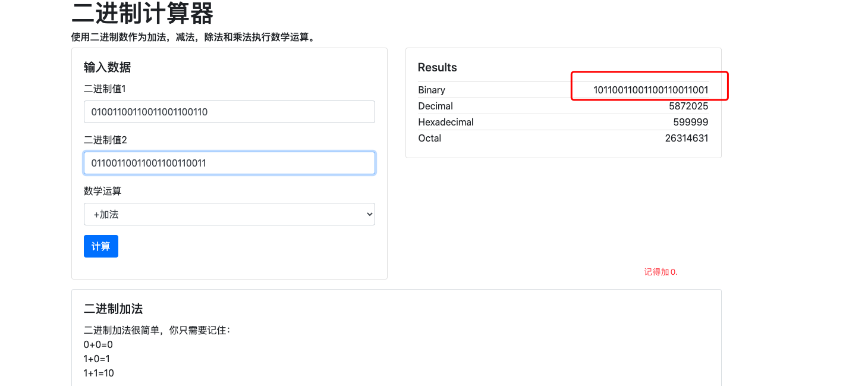Screen dimensions: 868x386
Task: Click the red note 记得加 0.
Action: point(661,272)
